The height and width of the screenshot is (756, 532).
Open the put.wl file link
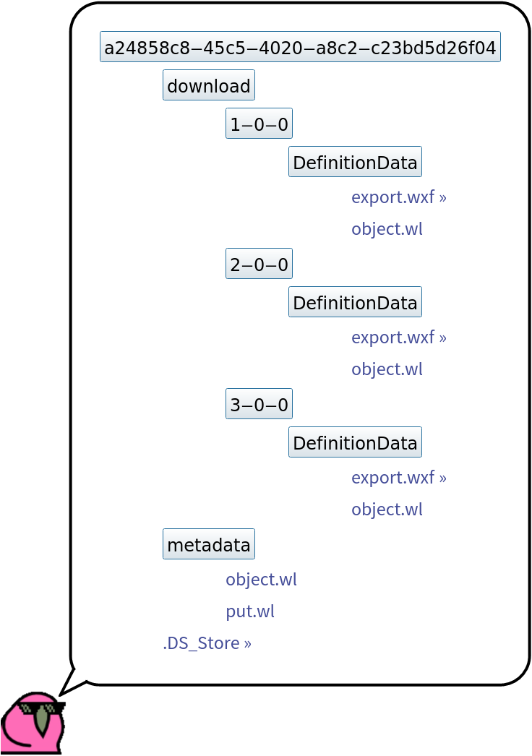point(250,611)
